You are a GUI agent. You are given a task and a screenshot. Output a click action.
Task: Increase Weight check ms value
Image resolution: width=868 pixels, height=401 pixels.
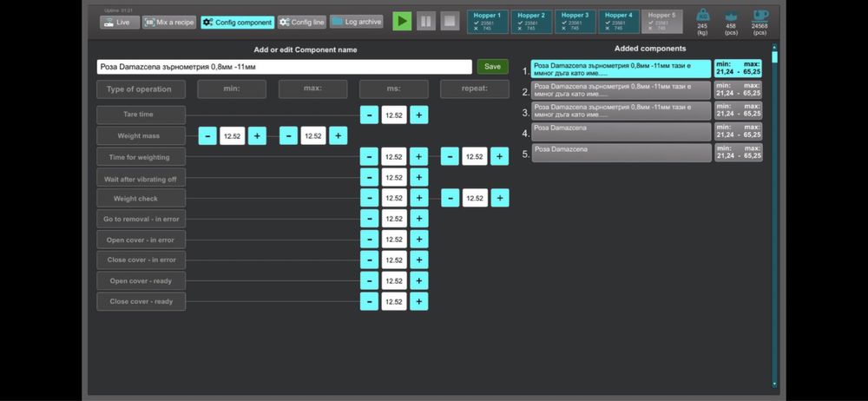point(419,198)
